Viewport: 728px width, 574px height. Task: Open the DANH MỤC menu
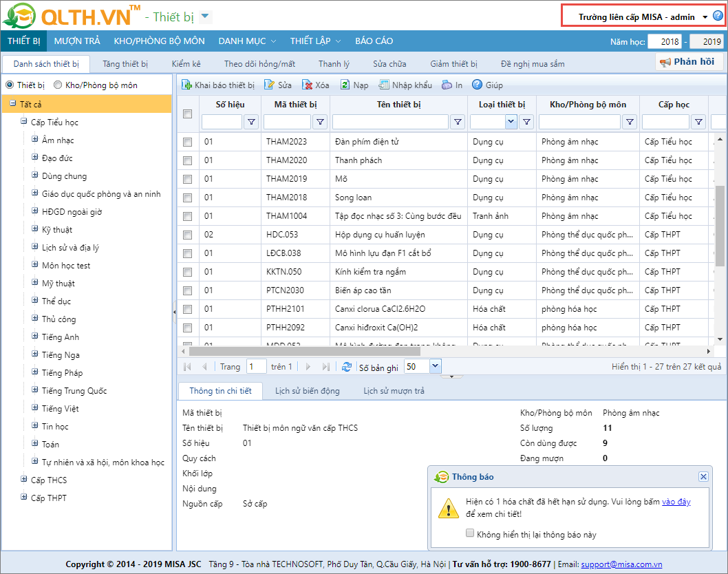247,41
